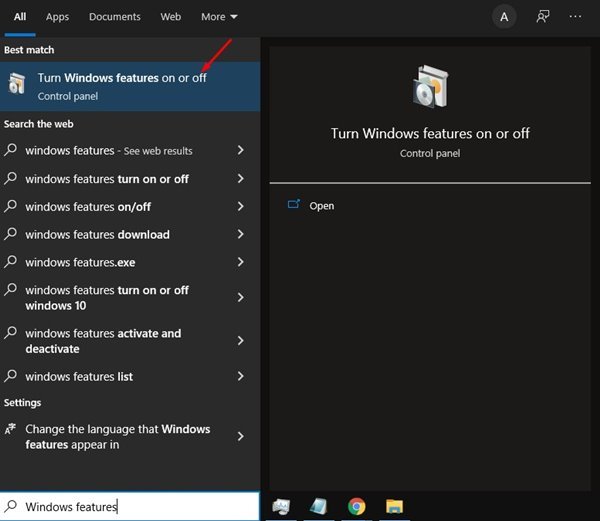Select the single-line 'windows features turn on or off' suggestion
The width and height of the screenshot is (600, 521).
coord(130,179)
